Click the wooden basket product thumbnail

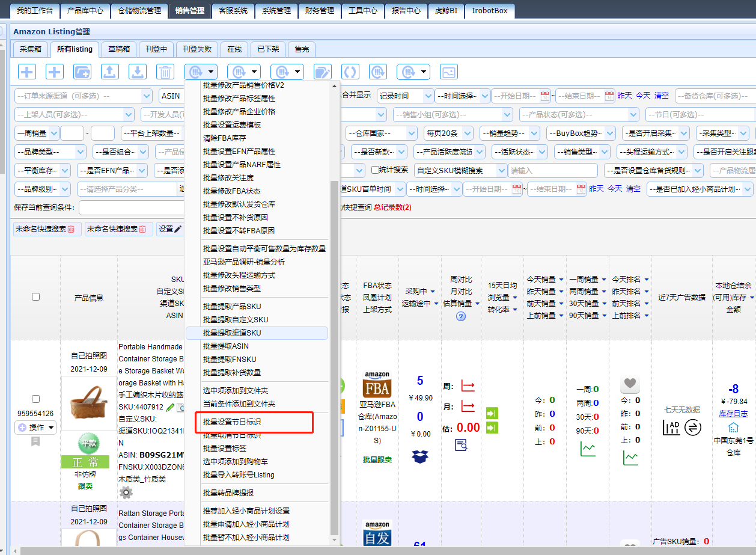click(x=89, y=402)
